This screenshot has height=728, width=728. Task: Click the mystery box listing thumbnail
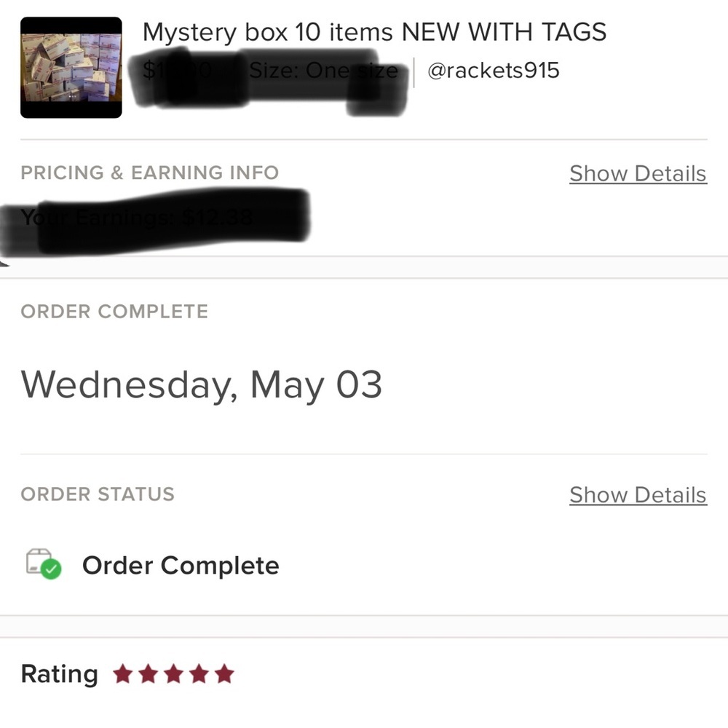[71, 65]
